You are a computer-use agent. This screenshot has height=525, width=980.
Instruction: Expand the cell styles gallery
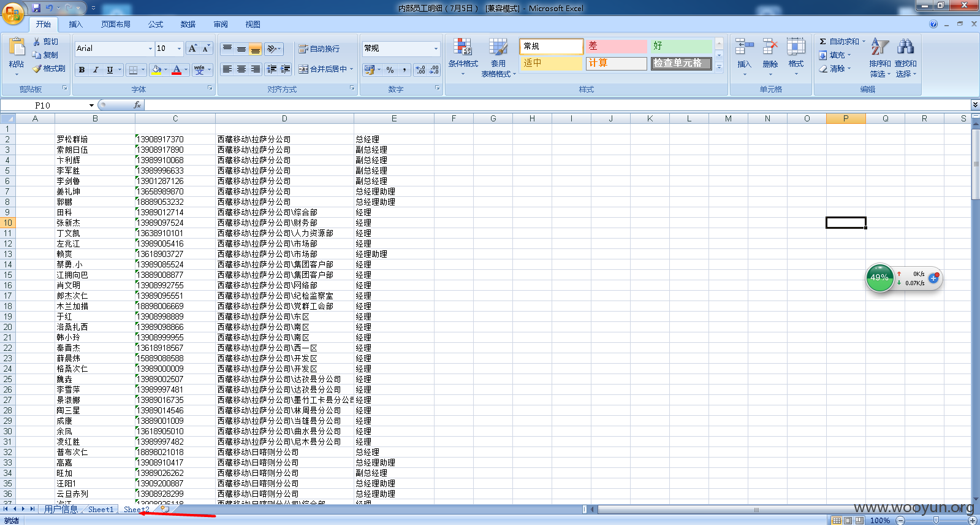pyautogui.click(x=720, y=67)
